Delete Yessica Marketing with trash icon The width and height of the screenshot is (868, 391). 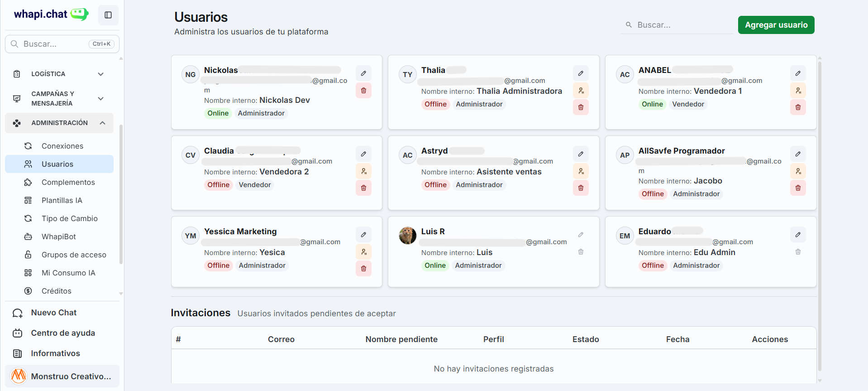tap(363, 269)
